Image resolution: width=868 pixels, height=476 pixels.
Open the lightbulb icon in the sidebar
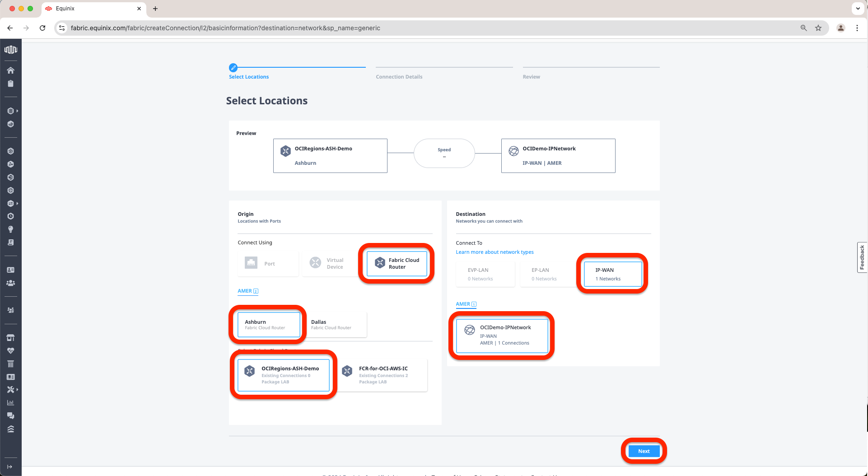point(10,229)
